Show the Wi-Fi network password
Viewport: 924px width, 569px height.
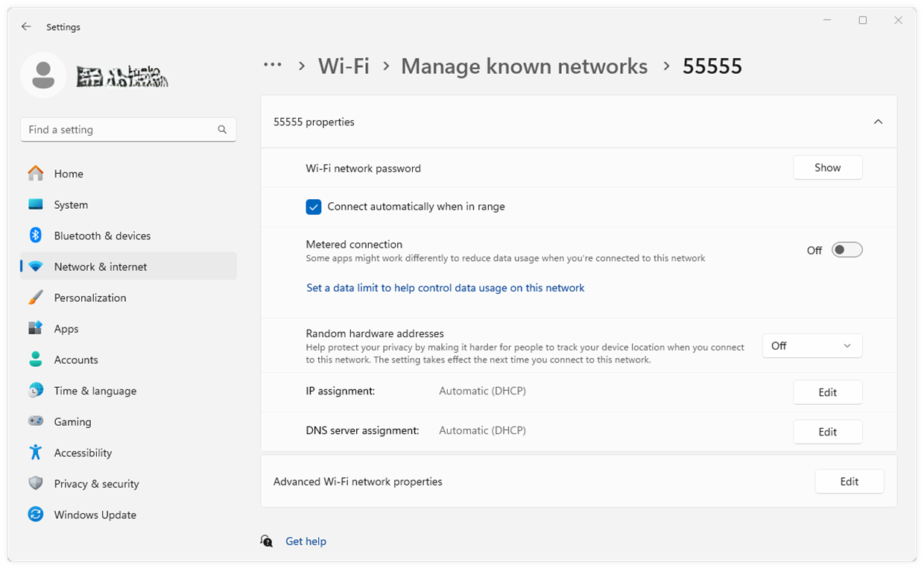[x=827, y=167]
